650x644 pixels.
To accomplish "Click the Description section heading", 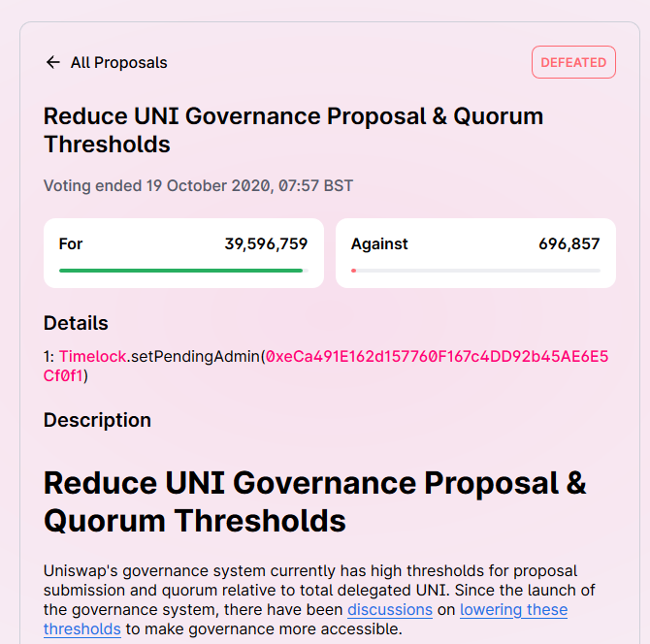I will tap(97, 420).
